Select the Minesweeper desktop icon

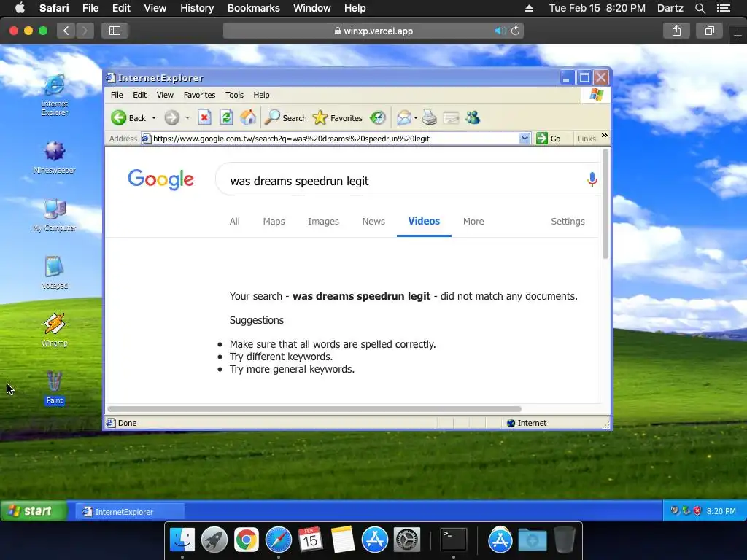(x=54, y=157)
